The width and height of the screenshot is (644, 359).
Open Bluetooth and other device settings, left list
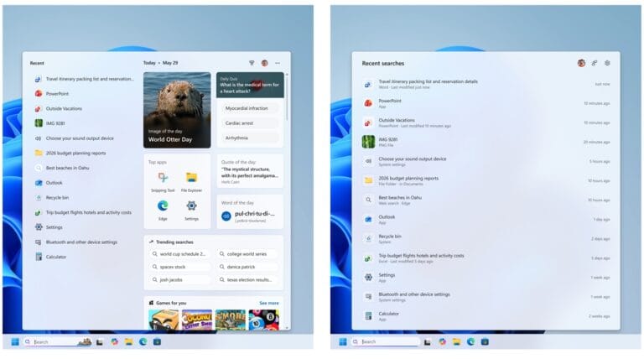[x=84, y=242]
